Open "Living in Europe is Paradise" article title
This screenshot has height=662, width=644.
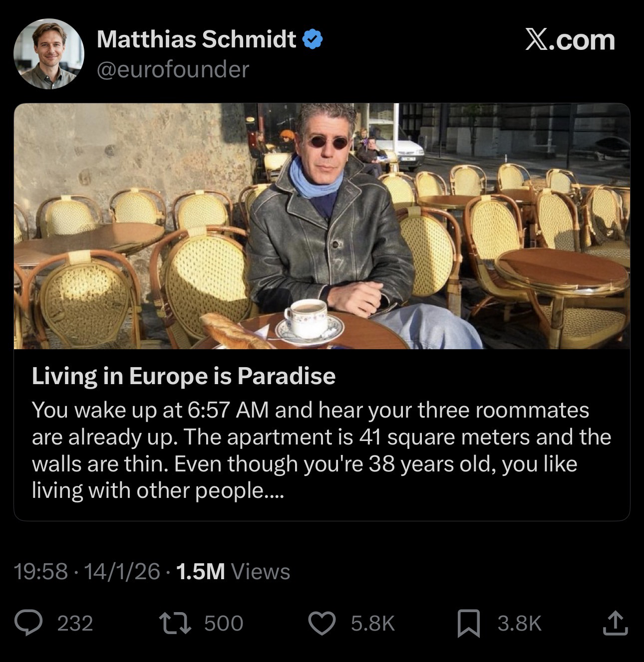[184, 376]
